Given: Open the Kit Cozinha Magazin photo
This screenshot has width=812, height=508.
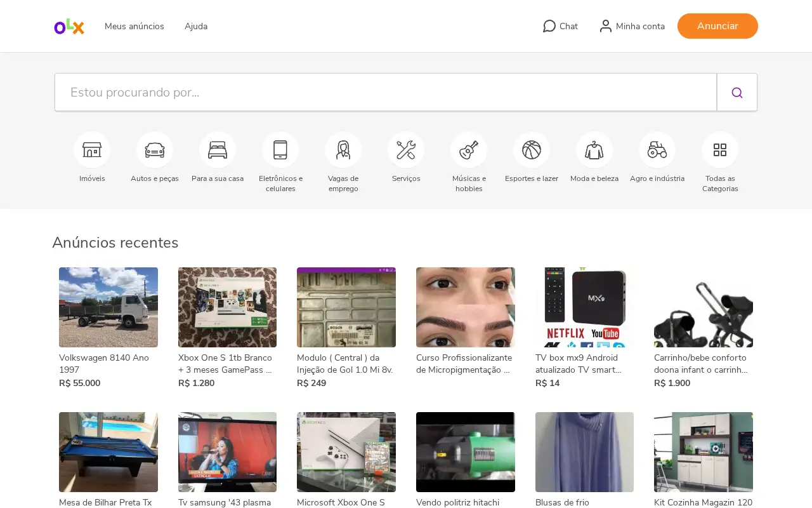Looking at the screenshot, I should click(704, 452).
